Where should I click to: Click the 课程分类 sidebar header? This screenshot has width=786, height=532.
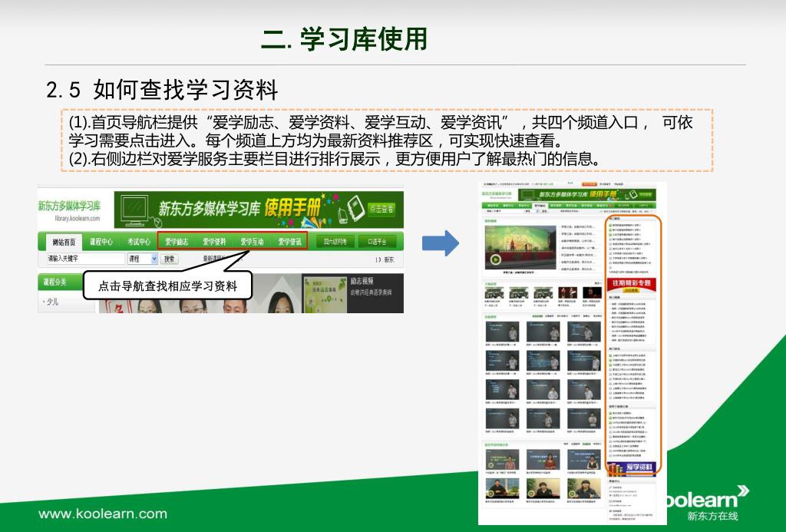(x=61, y=282)
